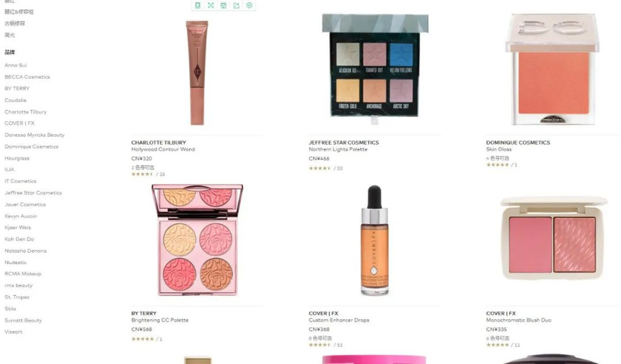Image resolution: width=621 pixels, height=364 pixels.
Task: Open Northern Lights Palette product image
Action: pos(375,67)
